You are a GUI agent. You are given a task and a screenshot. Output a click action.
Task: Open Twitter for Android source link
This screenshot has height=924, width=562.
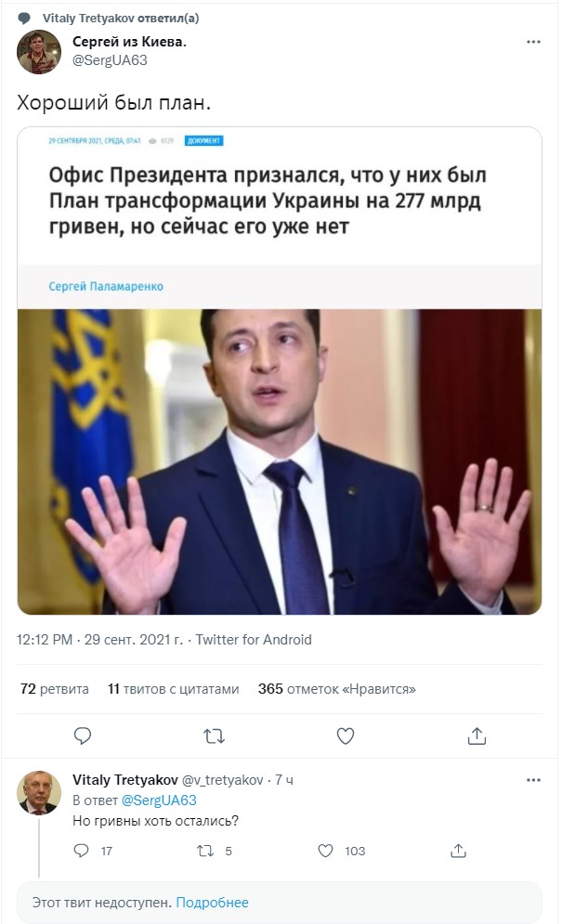(x=254, y=640)
